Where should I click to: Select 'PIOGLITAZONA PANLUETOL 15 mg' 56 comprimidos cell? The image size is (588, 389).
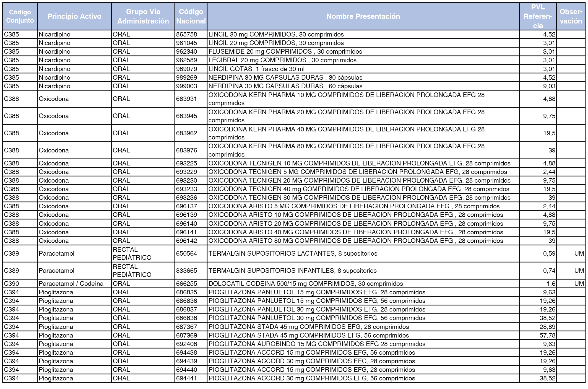363,301
